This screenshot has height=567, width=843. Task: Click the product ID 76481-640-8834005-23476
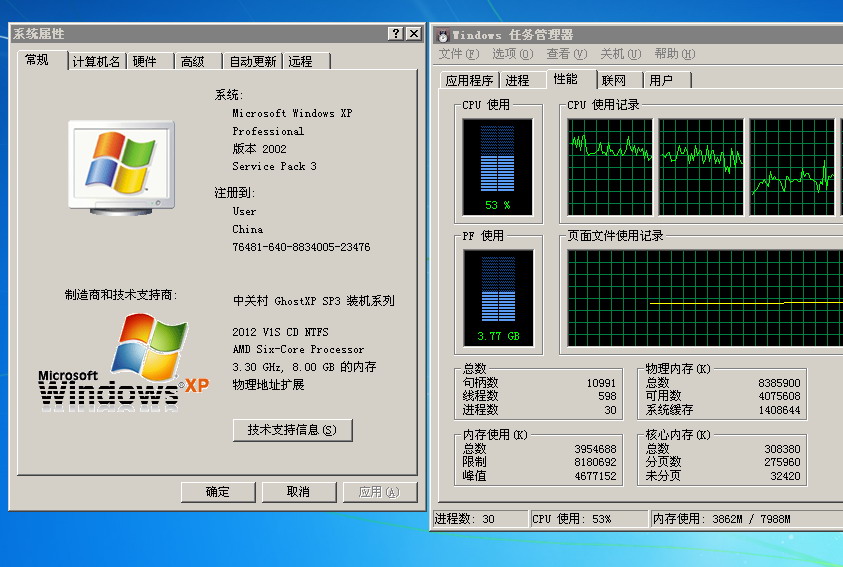coord(301,247)
